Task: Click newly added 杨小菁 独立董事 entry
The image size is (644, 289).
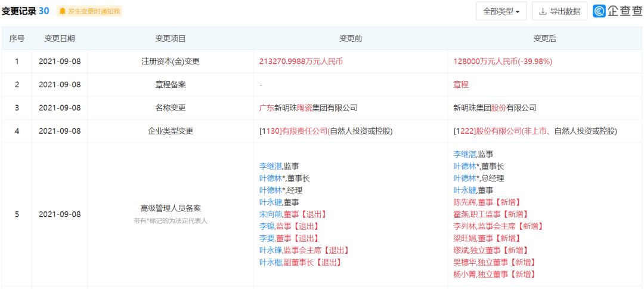Action: click(494, 274)
